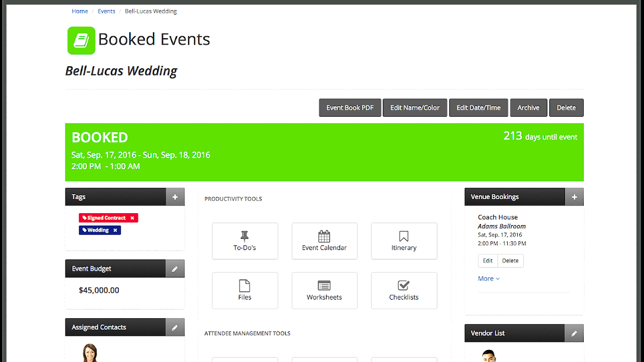Click the blue Wedding tag label

[98, 230]
